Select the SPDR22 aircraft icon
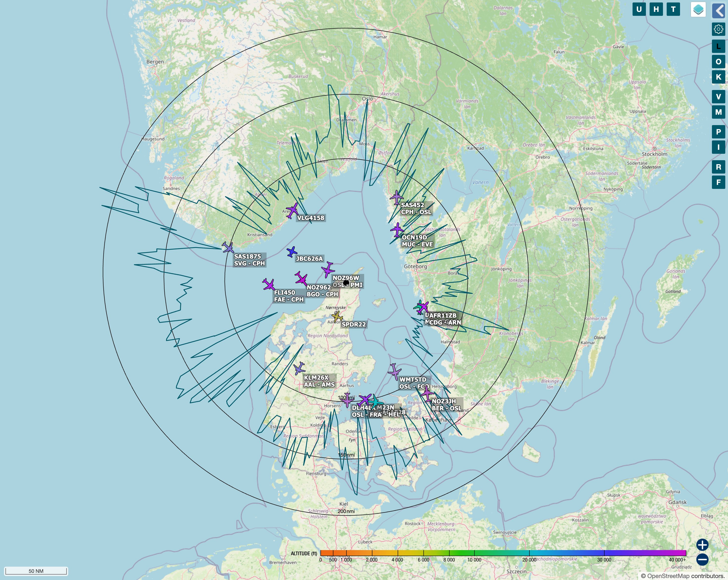This screenshot has height=580, width=728. [x=337, y=316]
